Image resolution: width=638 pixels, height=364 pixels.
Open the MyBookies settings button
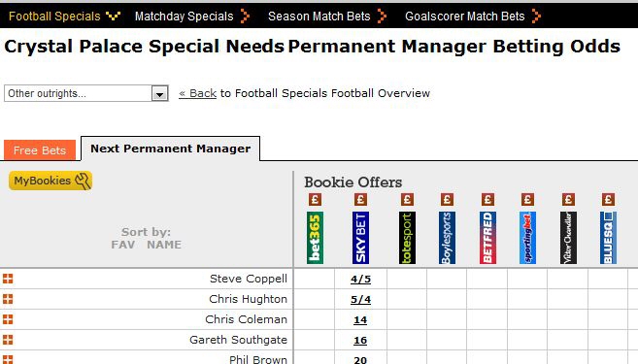(x=50, y=181)
